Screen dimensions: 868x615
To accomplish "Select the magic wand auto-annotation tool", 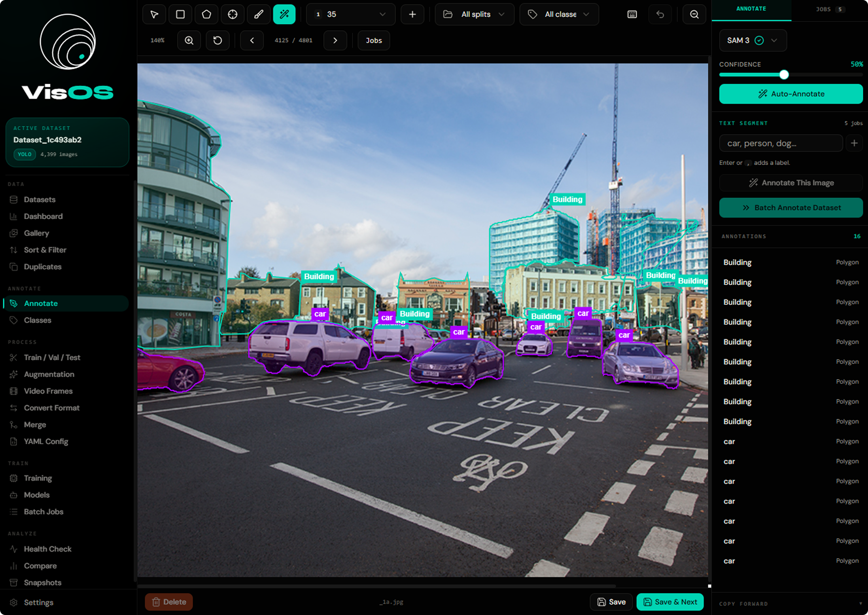I will click(x=284, y=14).
